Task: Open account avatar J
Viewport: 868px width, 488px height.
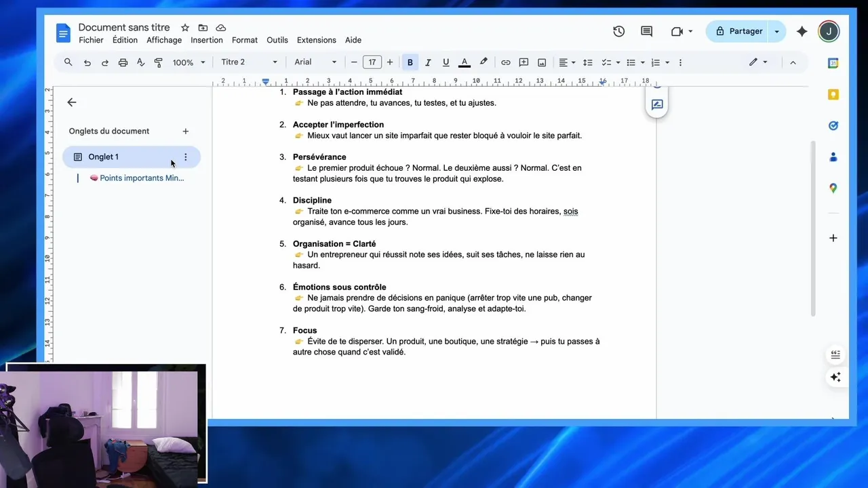Action: 829,31
